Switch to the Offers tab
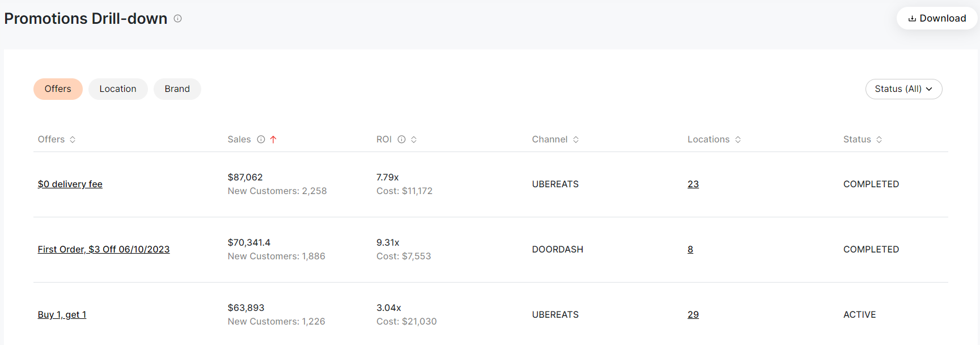Screen dimensions: 980x345 click(x=58, y=89)
